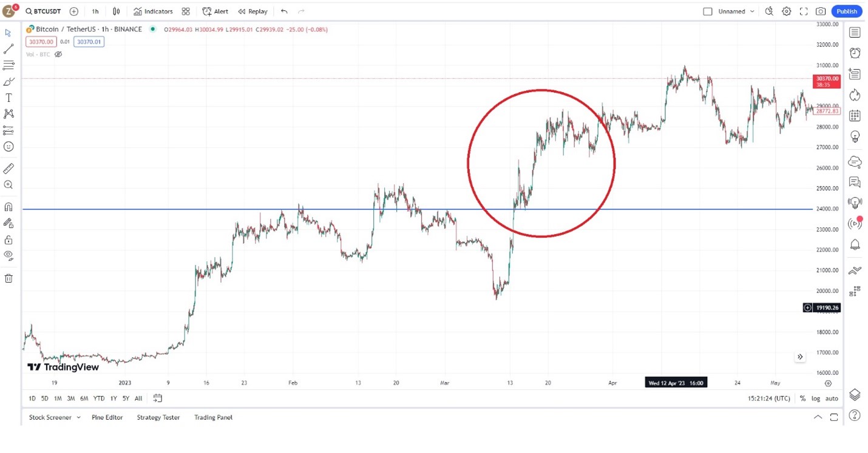Viewport: 868px width, 453px height.
Task: Open the go to date calendar icon
Action: tap(158, 398)
